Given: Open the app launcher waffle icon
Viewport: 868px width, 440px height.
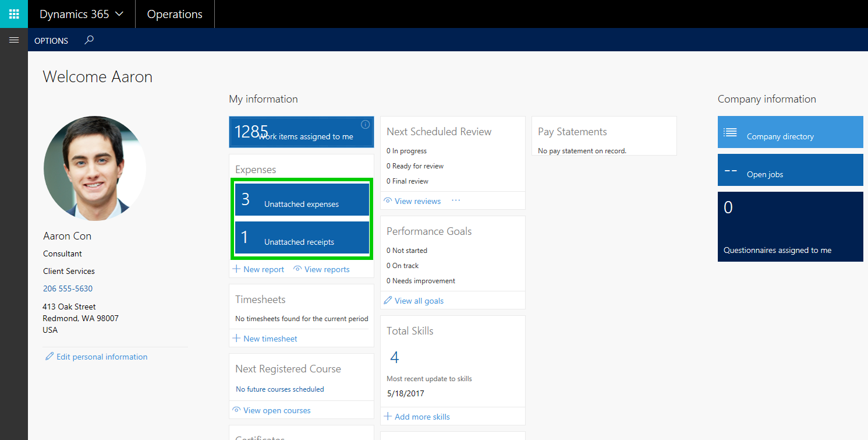Looking at the screenshot, I should pos(14,14).
